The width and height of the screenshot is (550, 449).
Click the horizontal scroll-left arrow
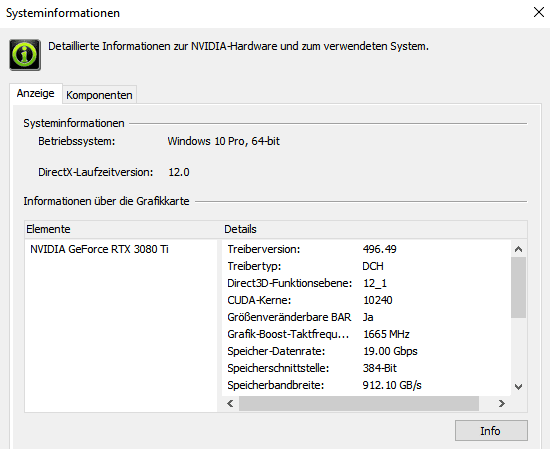tap(230, 403)
